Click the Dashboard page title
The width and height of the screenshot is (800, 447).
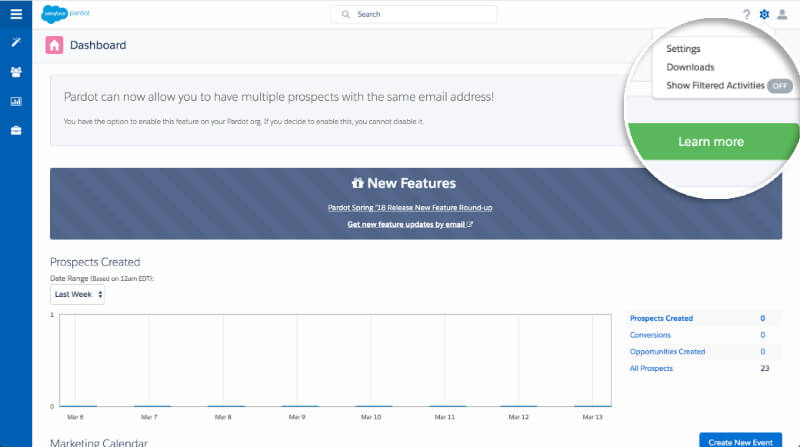[x=98, y=45]
